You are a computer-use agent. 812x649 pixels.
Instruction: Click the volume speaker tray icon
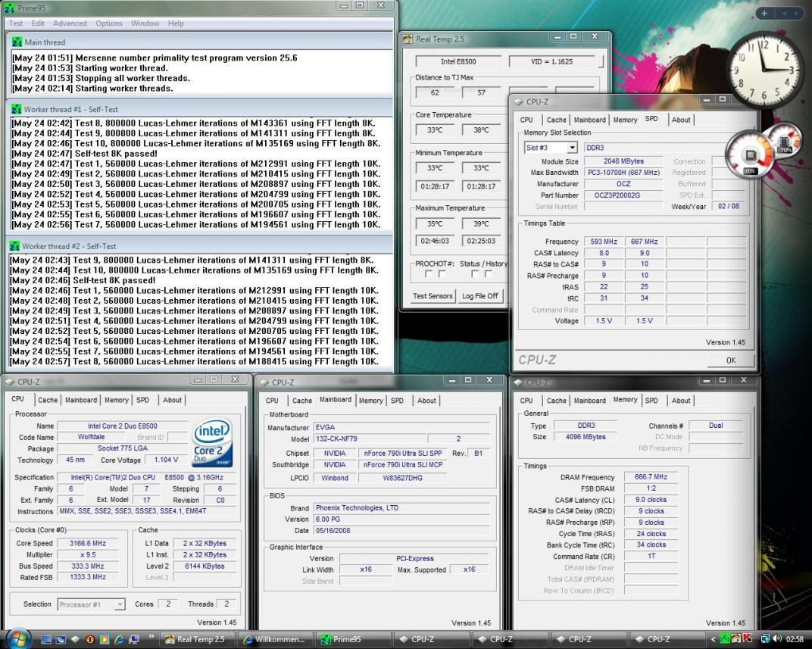coord(776,639)
